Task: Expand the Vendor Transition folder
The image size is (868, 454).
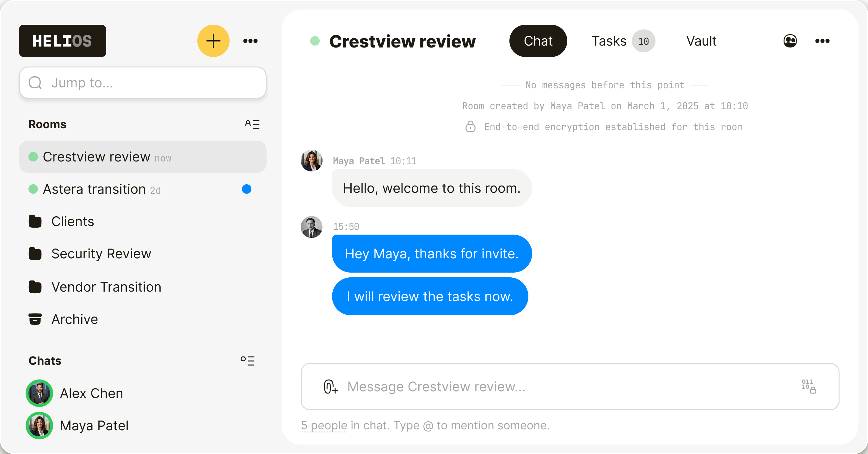Action: click(106, 287)
